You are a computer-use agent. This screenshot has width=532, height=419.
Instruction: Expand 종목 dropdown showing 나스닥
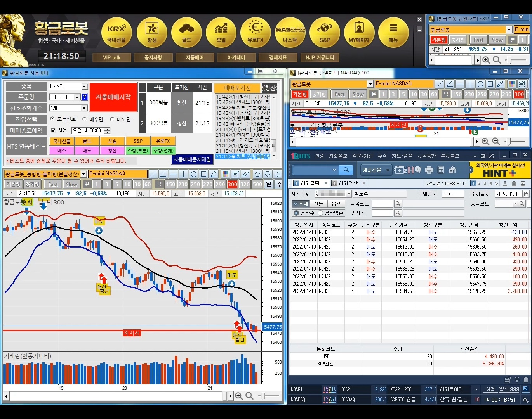pyautogui.click(x=85, y=86)
